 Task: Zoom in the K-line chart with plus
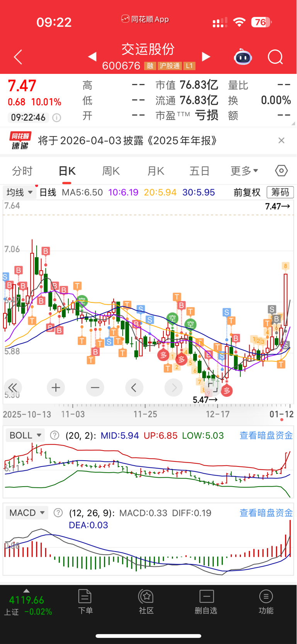click(x=56, y=388)
